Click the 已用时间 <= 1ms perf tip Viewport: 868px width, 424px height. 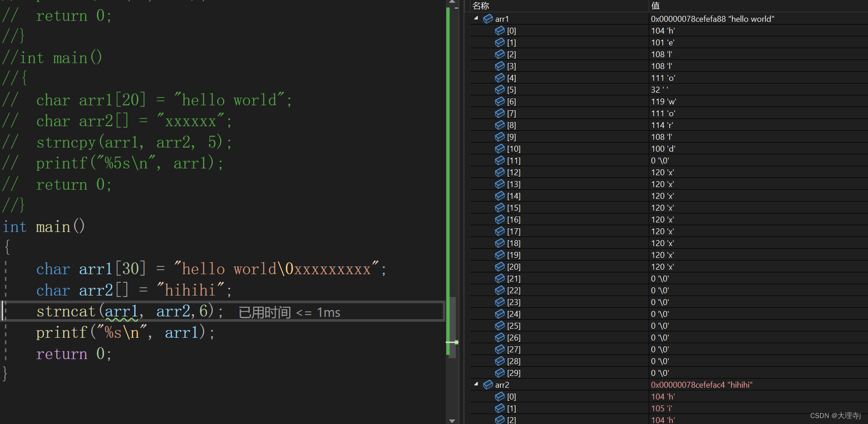click(289, 312)
